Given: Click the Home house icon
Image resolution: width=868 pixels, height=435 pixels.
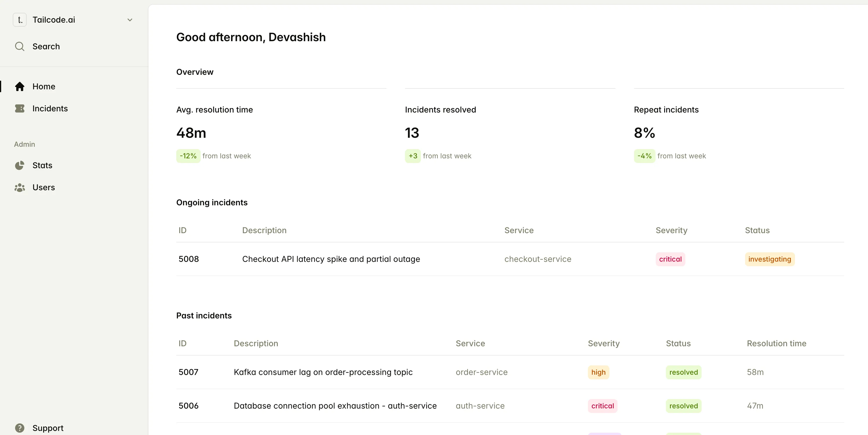Looking at the screenshot, I should tap(19, 87).
